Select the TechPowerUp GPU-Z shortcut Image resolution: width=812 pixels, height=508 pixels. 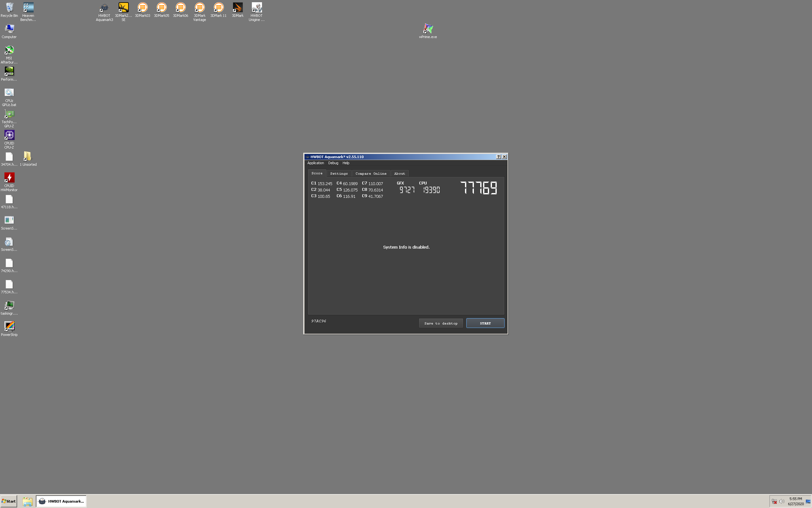[x=9, y=118]
